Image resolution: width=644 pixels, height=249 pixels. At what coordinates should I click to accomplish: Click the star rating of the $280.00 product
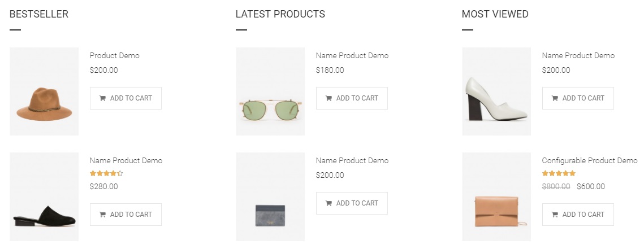(106, 173)
